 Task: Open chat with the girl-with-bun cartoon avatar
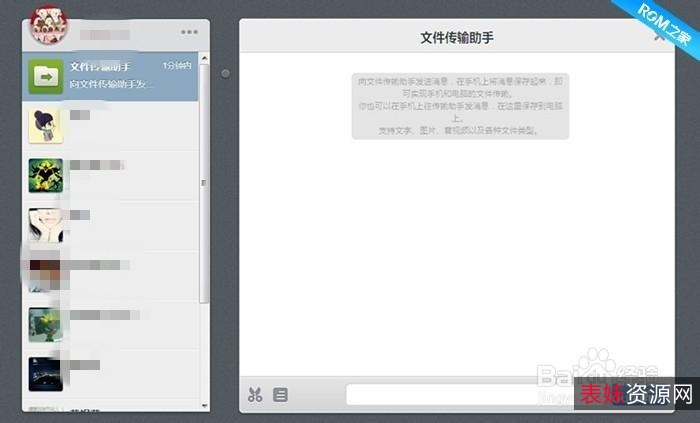coord(46,126)
